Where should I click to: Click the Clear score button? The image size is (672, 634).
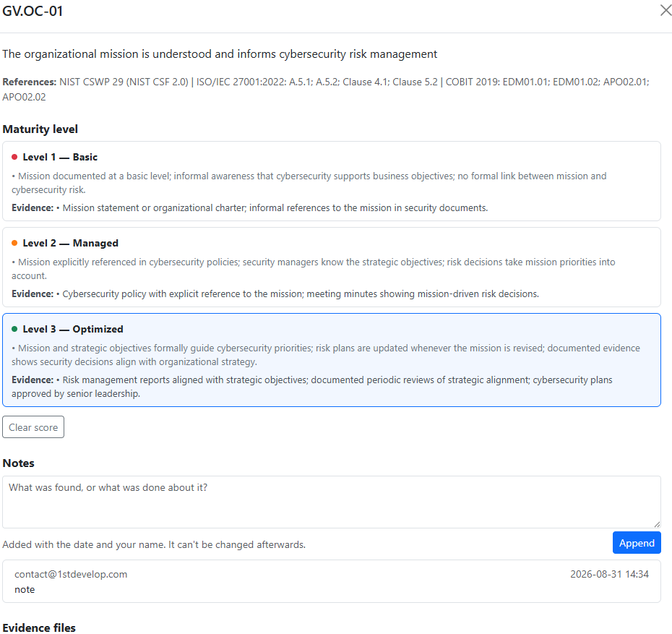(33, 427)
